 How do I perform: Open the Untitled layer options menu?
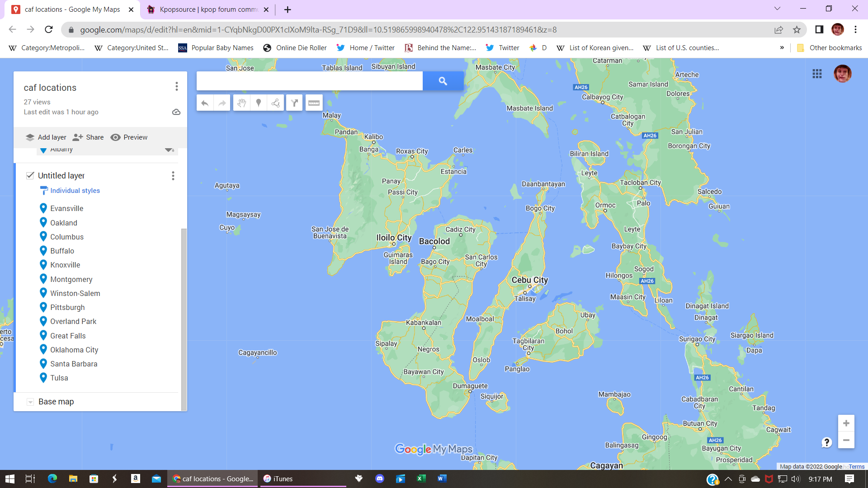coord(173,176)
